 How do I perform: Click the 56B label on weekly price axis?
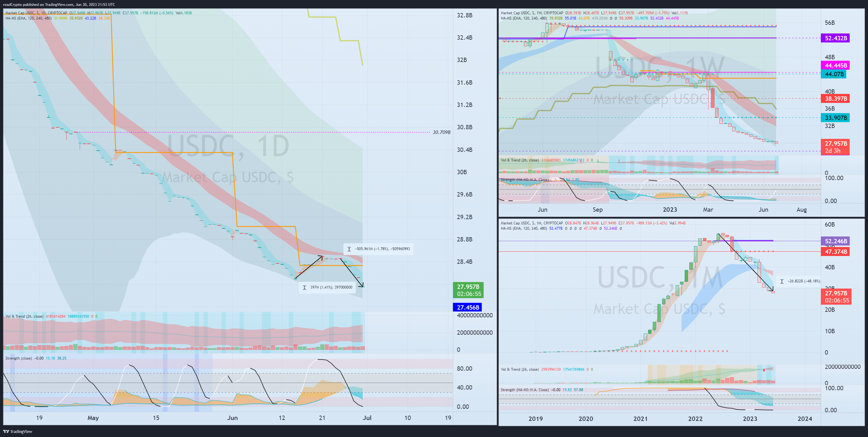[x=830, y=23]
